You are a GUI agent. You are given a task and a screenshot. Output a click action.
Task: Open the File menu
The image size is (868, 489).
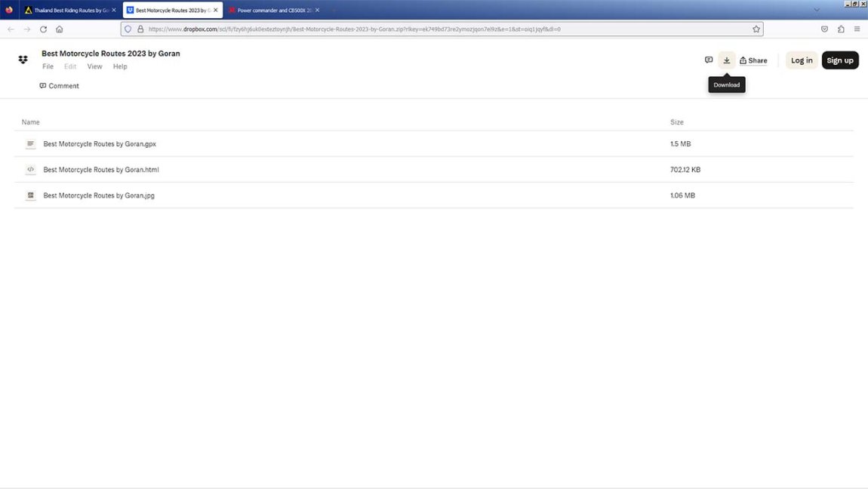[48, 66]
